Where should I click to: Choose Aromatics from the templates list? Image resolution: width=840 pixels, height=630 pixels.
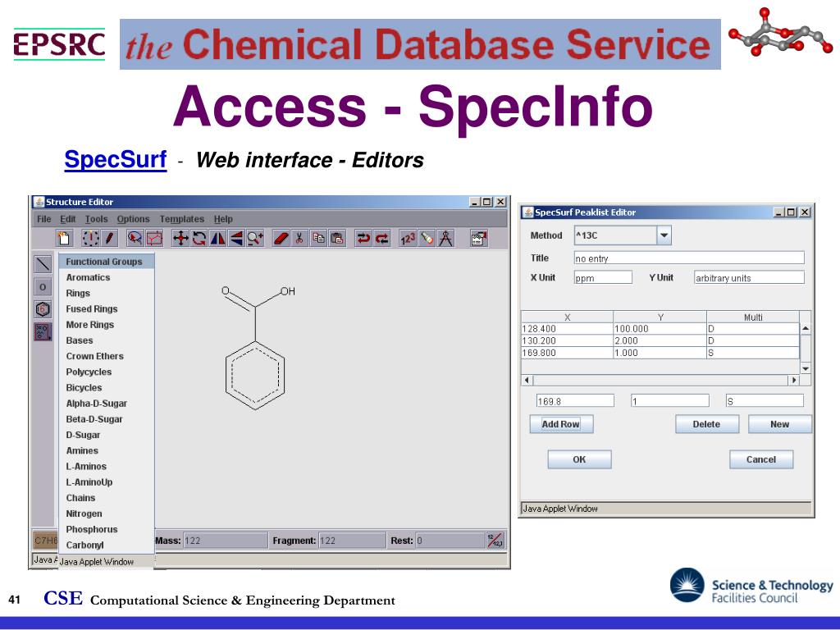(x=107, y=277)
